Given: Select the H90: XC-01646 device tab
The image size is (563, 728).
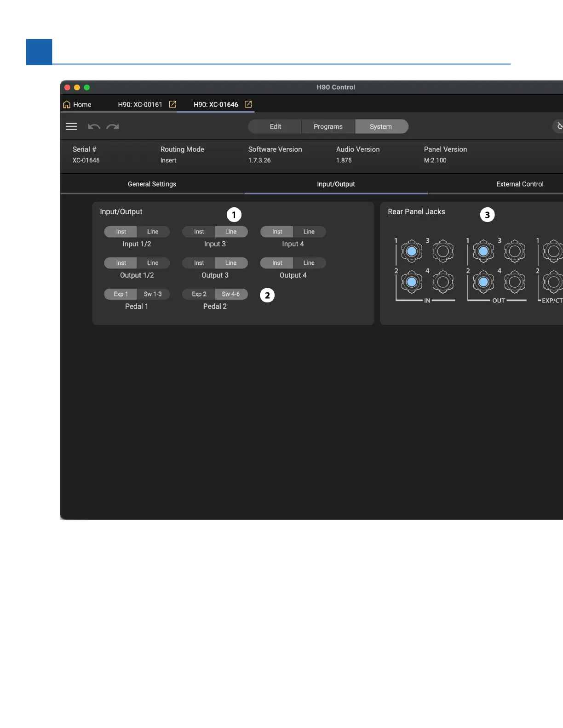Looking at the screenshot, I should click(216, 104).
